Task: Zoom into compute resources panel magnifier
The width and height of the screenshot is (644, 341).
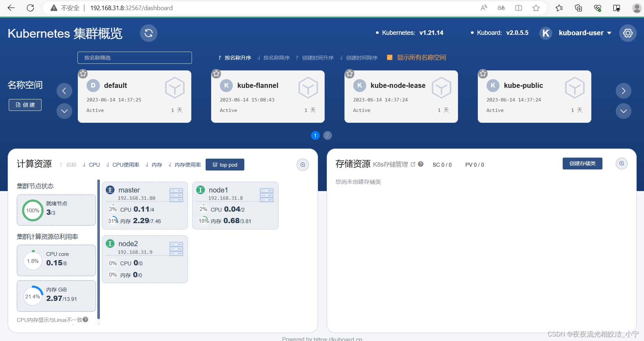Action: (x=303, y=165)
